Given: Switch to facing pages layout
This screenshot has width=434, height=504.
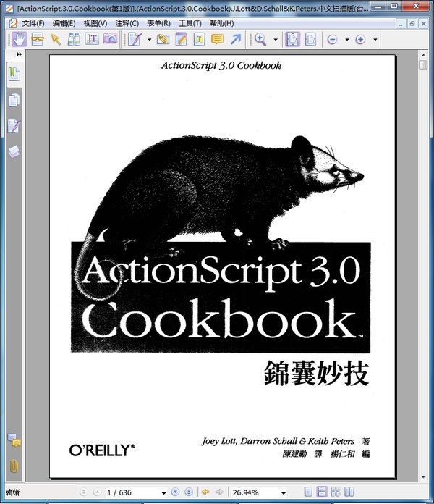Looking at the screenshot, I should [x=349, y=492].
